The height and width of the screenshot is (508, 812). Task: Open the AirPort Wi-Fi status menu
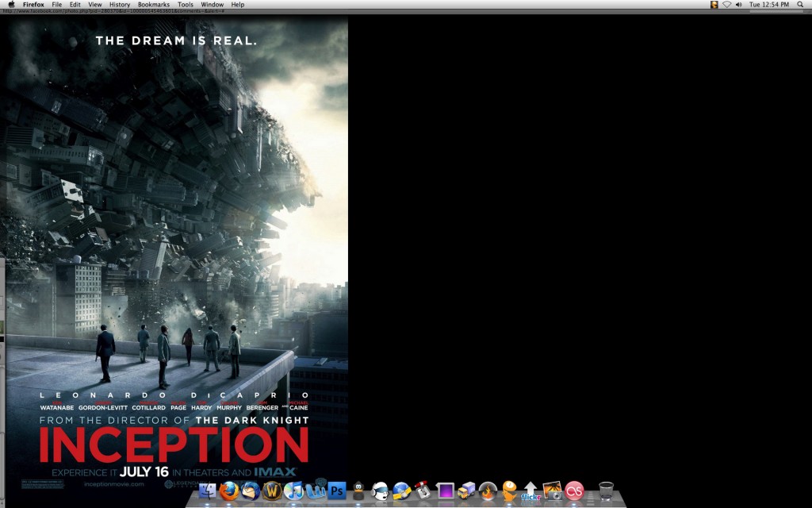pos(726,4)
